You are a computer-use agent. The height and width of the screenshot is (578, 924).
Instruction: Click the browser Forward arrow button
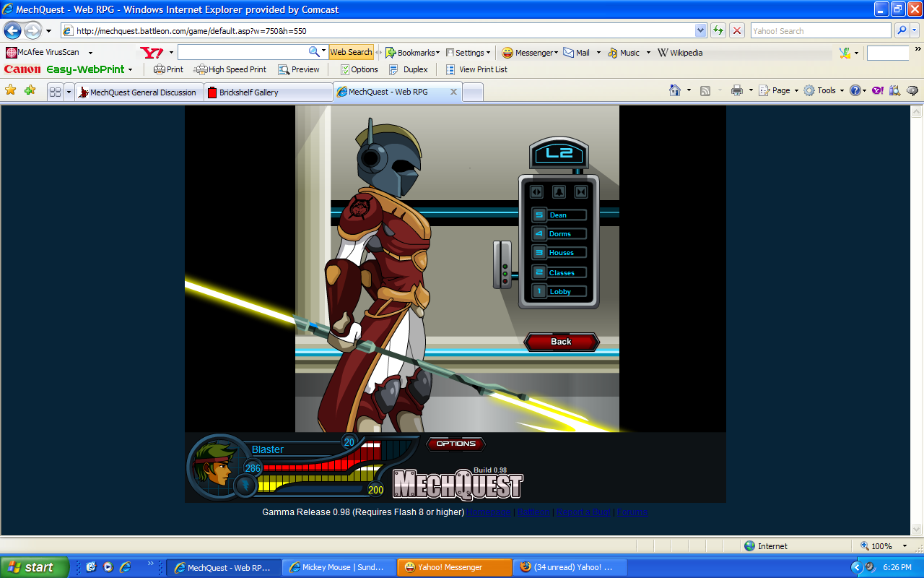click(x=33, y=30)
